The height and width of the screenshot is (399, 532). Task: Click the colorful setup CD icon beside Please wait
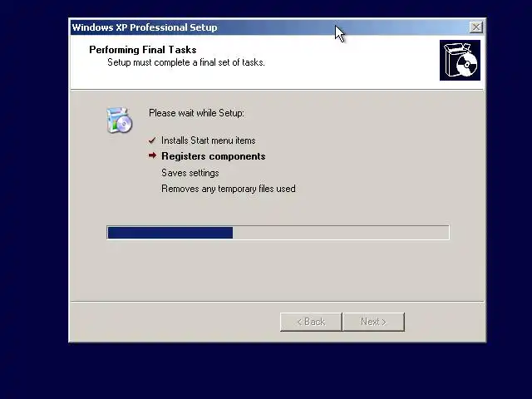119,120
